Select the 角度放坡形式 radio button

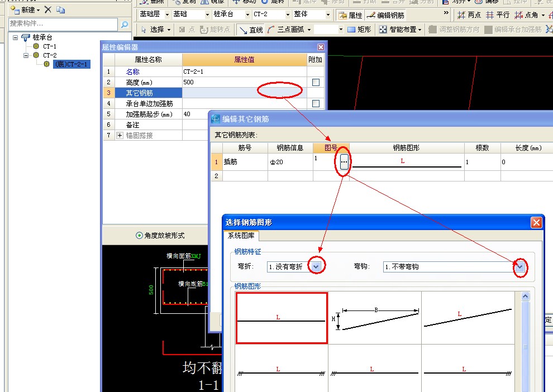pos(139,236)
